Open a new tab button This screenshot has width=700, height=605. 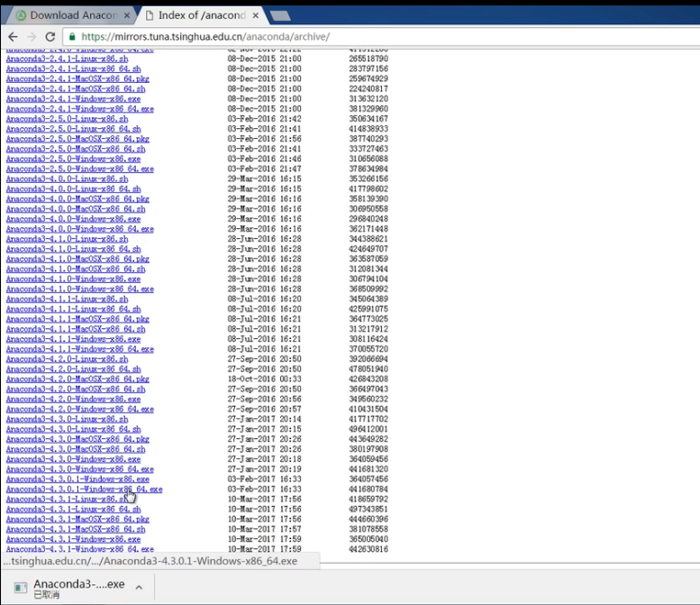(280, 16)
